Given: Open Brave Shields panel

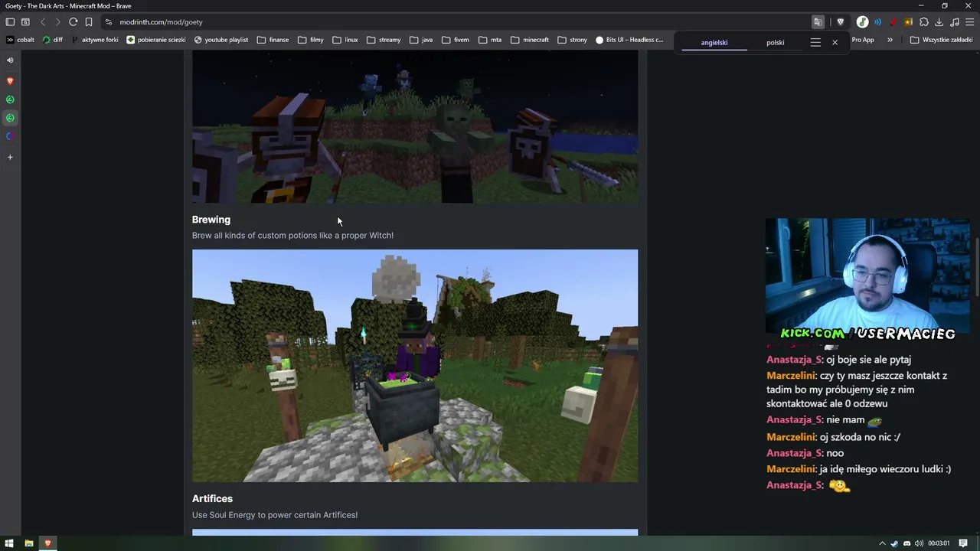Looking at the screenshot, I should (841, 22).
